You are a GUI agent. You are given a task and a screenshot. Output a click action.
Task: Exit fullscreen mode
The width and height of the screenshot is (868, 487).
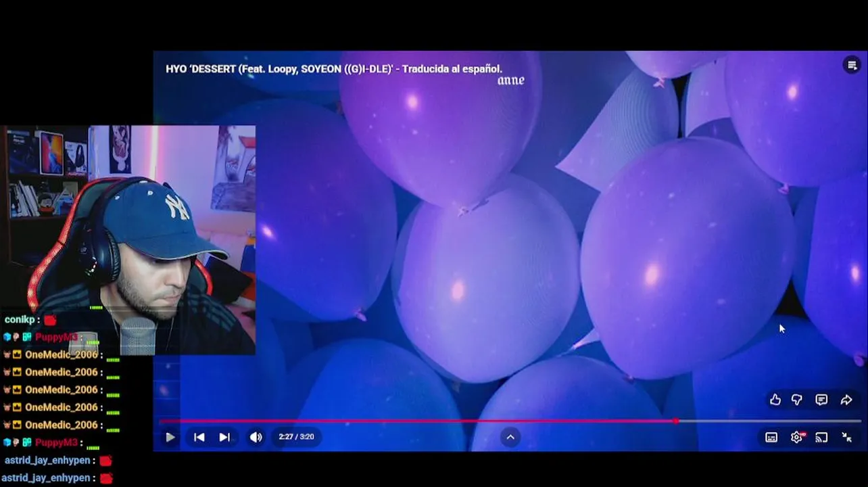coord(846,437)
